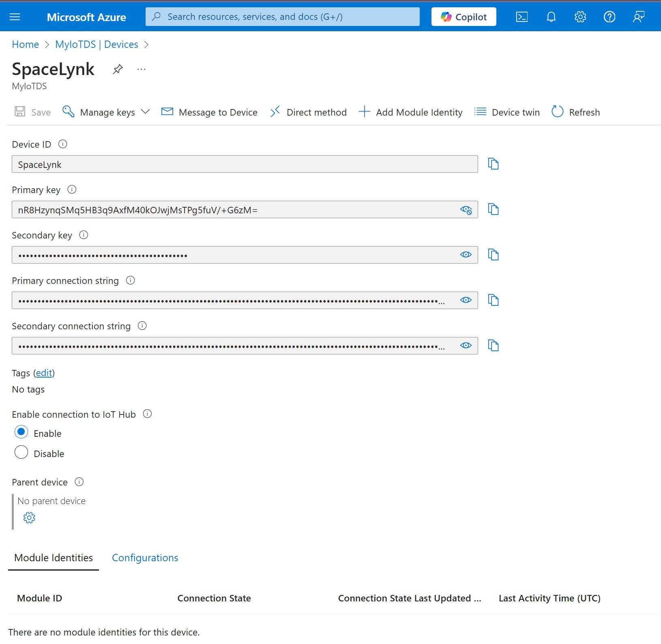
Task: Switch to the Module Identities tab
Action: tap(54, 558)
